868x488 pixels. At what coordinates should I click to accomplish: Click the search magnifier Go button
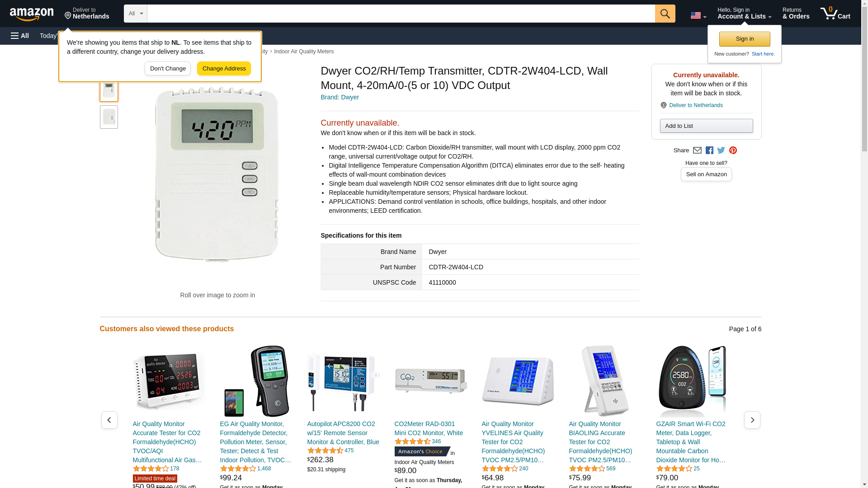(665, 14)
